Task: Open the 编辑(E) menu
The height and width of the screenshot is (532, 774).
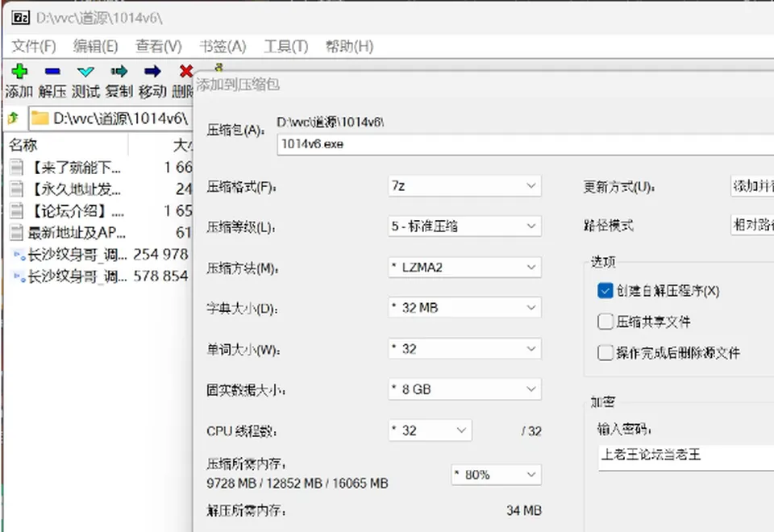Action: click(96, 47)
